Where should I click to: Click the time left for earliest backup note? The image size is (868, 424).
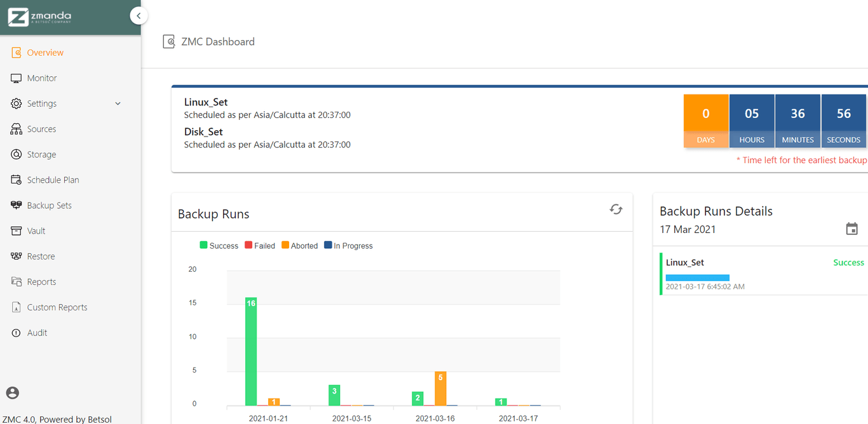[802, 160]
